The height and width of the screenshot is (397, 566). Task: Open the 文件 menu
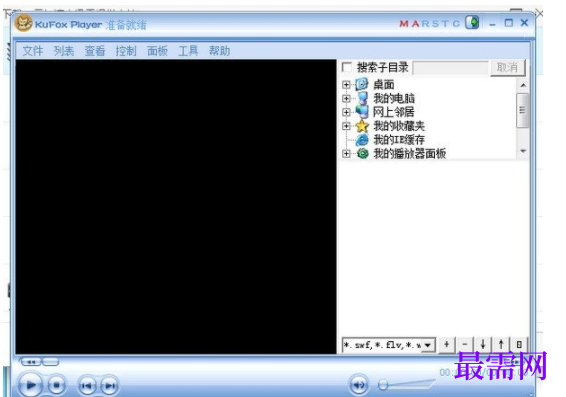(32, 51)
